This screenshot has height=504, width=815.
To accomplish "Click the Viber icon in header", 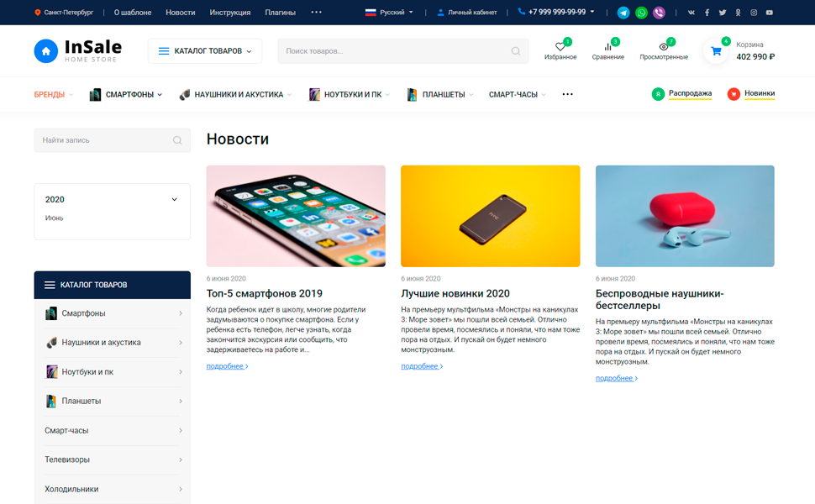I will click(x=659, y=13).
